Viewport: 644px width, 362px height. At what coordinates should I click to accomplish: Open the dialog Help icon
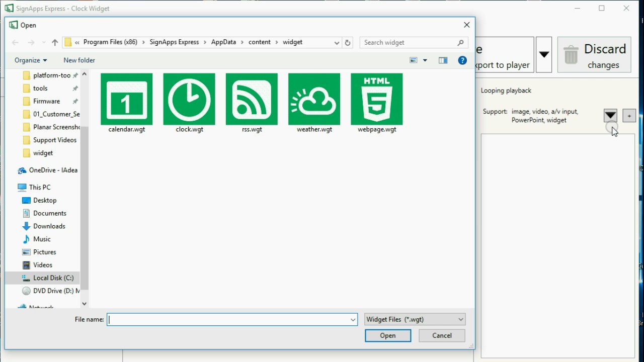(x=462, y=60)
